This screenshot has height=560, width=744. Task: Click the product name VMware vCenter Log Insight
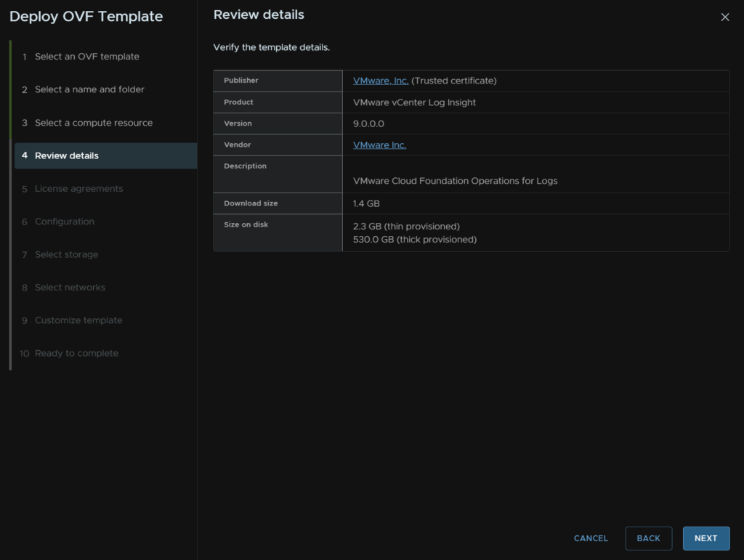pyautogui.click(x=414, y=102)
